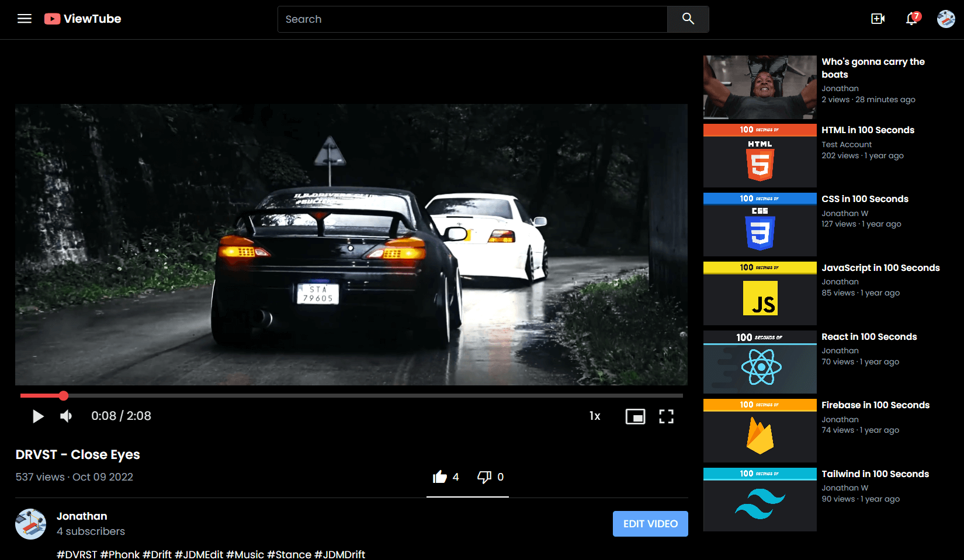The width and height of the screenshot is (964, 560).
Task: Open the Tailwind in 100 Seconds thumbnail
Action: pyautogui.click(x=760, y=499)
